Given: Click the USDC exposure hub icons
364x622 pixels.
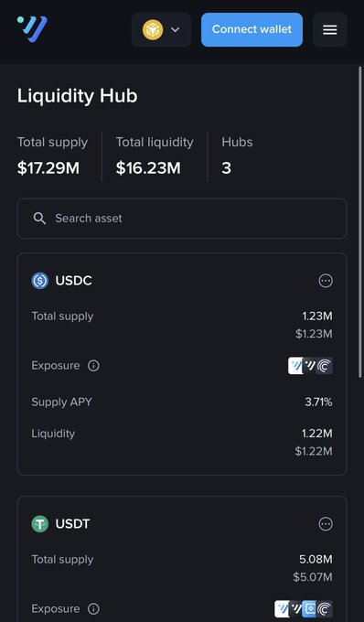Looking at the screenshot, I should (310, 366).
